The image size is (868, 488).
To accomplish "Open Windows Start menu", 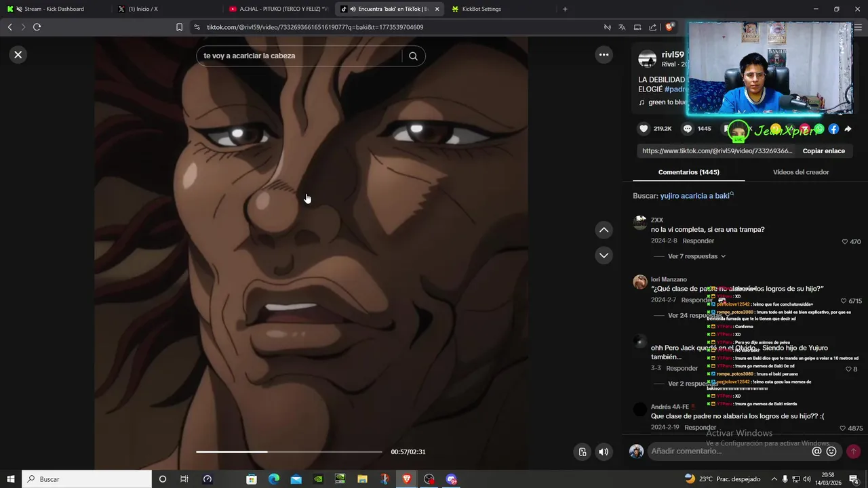I will (x=11, y=479).
